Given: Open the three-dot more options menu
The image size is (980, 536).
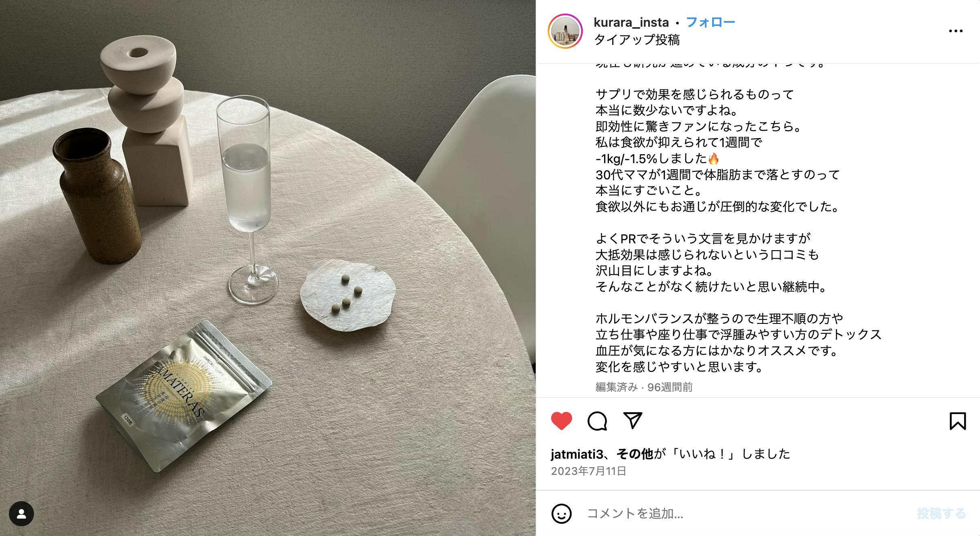Looking at the screenshot, I should 956,31.
